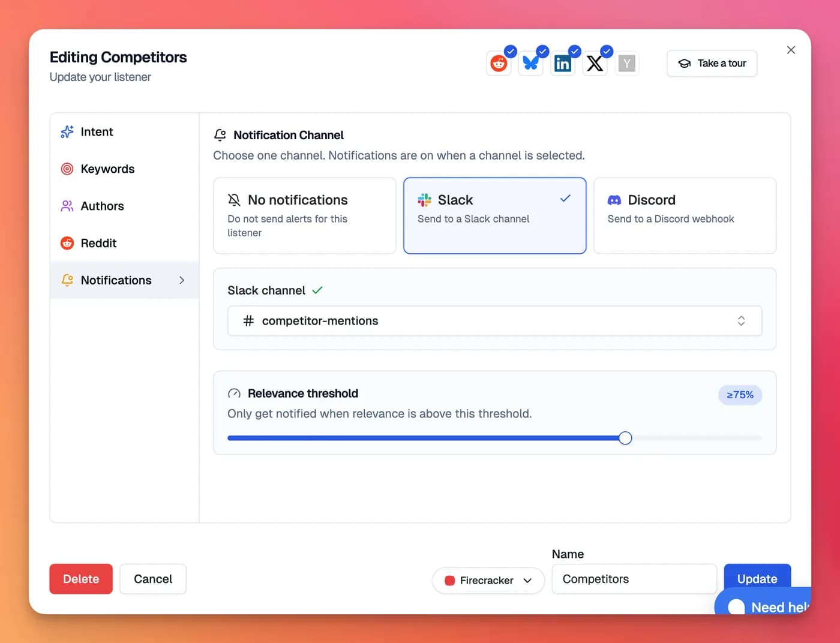Click the green check beside Slack channel
Screen dimensions: 840x643
pos(317,290)
